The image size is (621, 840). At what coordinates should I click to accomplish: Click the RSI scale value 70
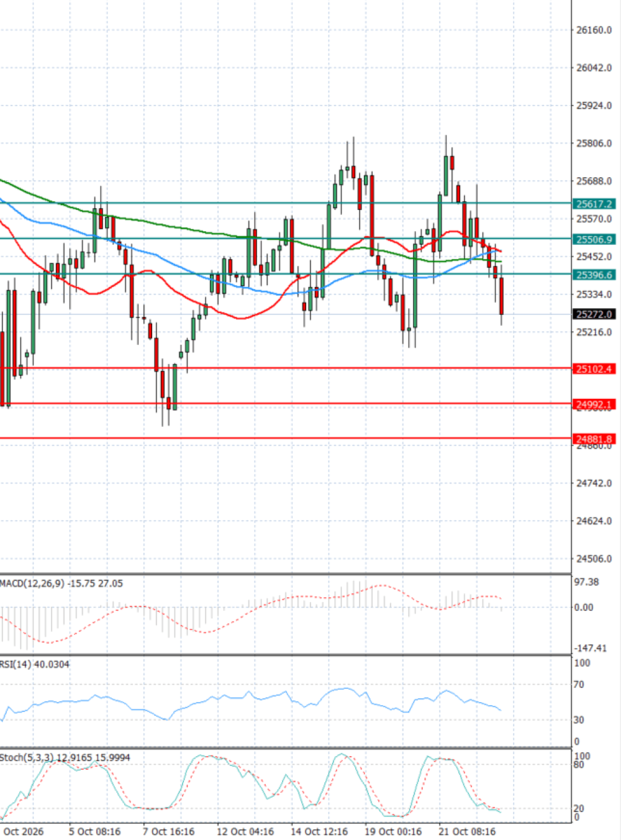(x=579, y=685)
